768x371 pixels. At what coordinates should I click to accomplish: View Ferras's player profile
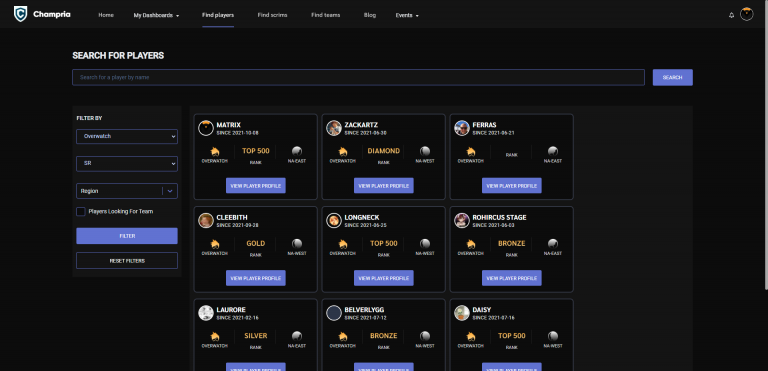(x=512, y=186)
